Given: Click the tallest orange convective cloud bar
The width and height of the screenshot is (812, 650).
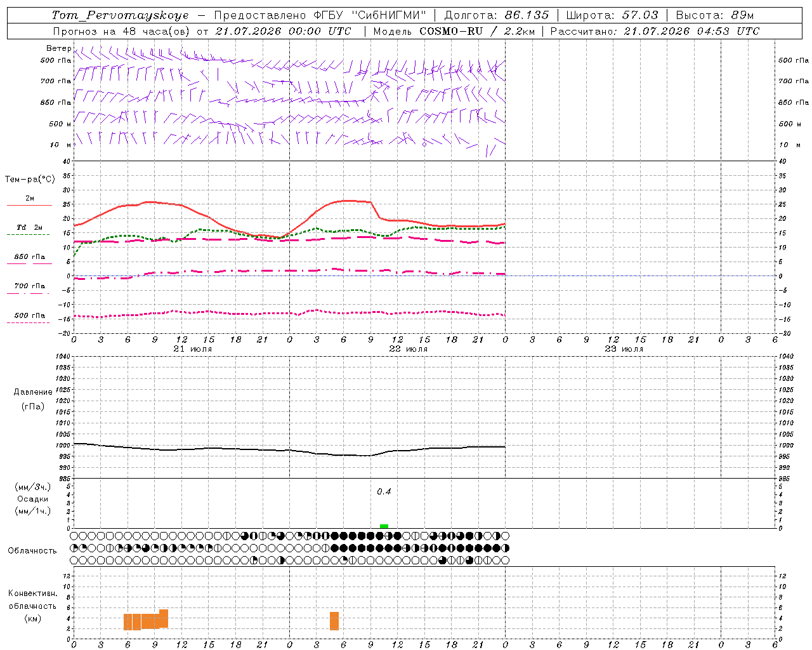Looking at the screenshot, I should (164, 618).
